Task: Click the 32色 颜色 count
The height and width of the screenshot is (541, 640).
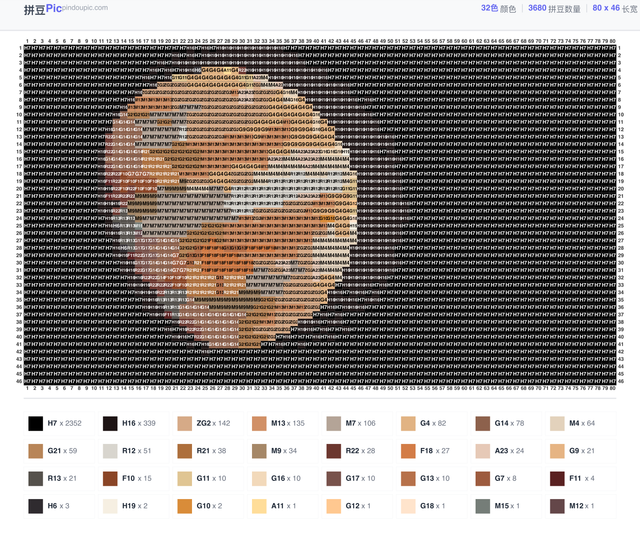Action: pyautogui.click(x=498, y=9)
